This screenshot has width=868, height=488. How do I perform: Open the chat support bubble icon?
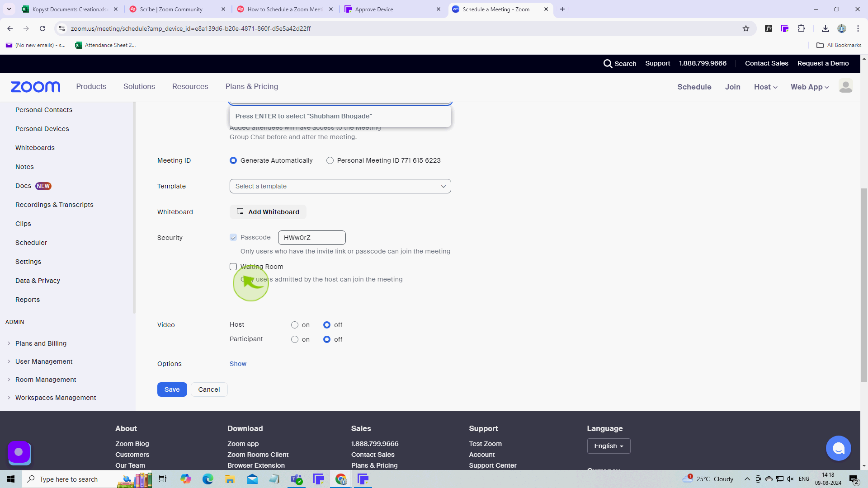click(x=838, y=448)
